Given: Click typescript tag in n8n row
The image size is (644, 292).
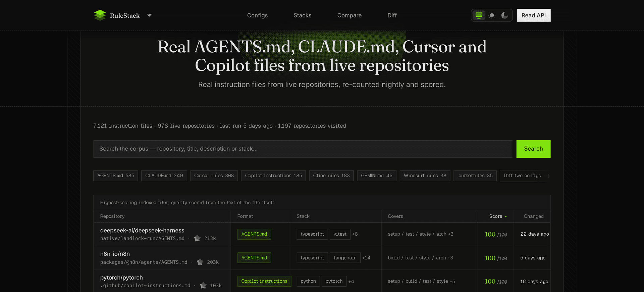Looking at the screenshot, I should point(312,258).
